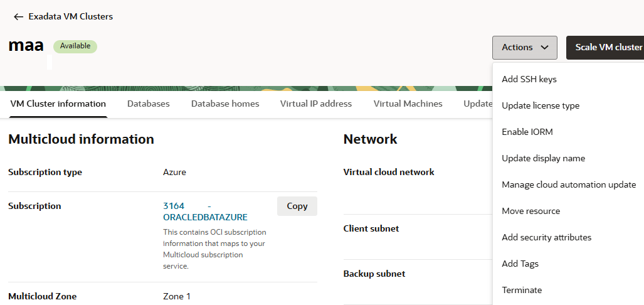Open the Database homes tab
Screen dimensions: 644x305
[225, 104]
